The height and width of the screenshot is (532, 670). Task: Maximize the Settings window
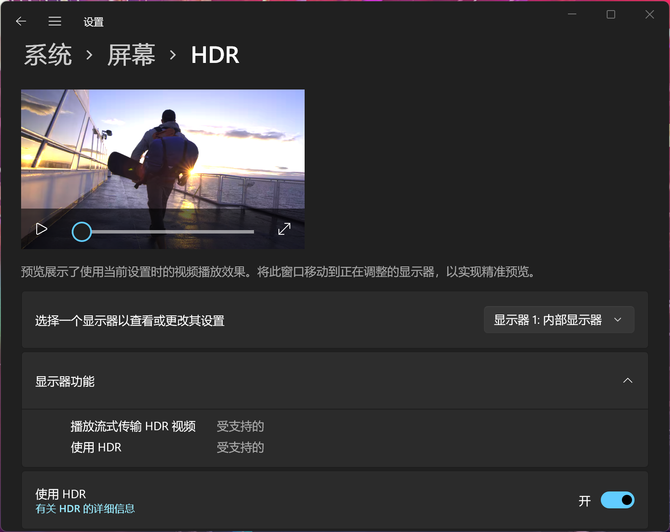pos(610,15)
